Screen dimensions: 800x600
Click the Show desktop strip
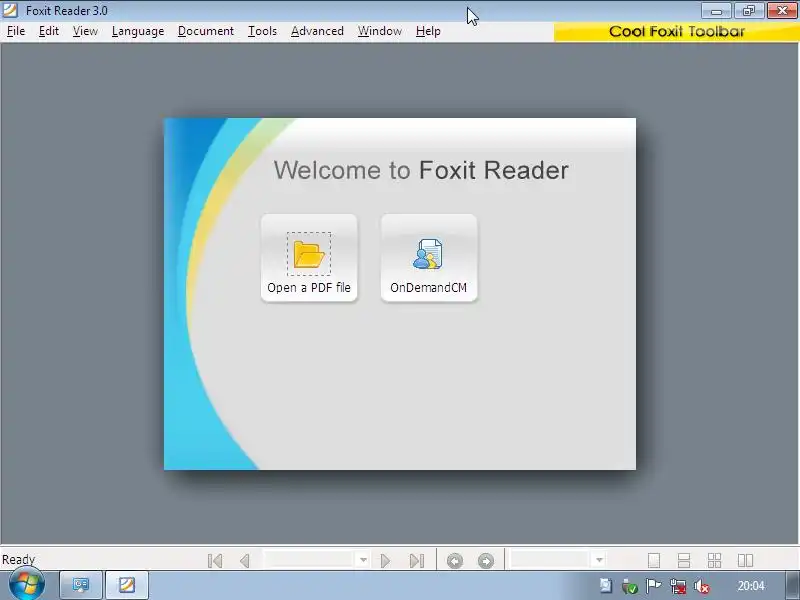[793, 585]
